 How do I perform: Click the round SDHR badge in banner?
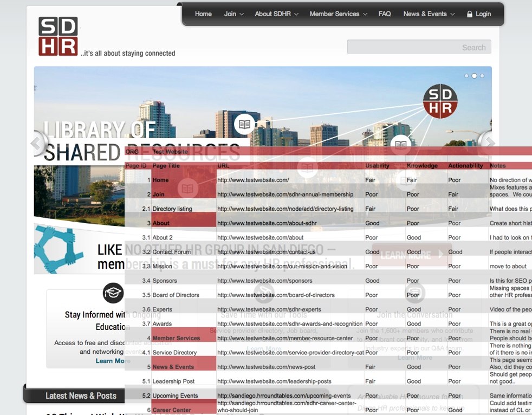440,101
